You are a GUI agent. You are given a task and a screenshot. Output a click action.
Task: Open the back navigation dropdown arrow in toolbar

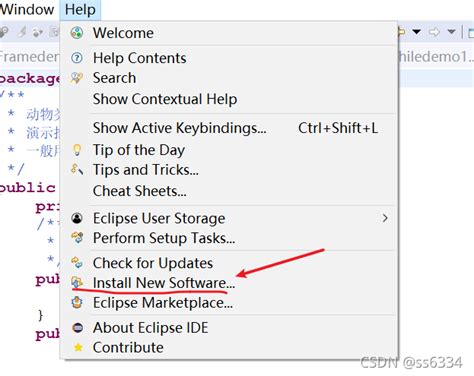416,32
